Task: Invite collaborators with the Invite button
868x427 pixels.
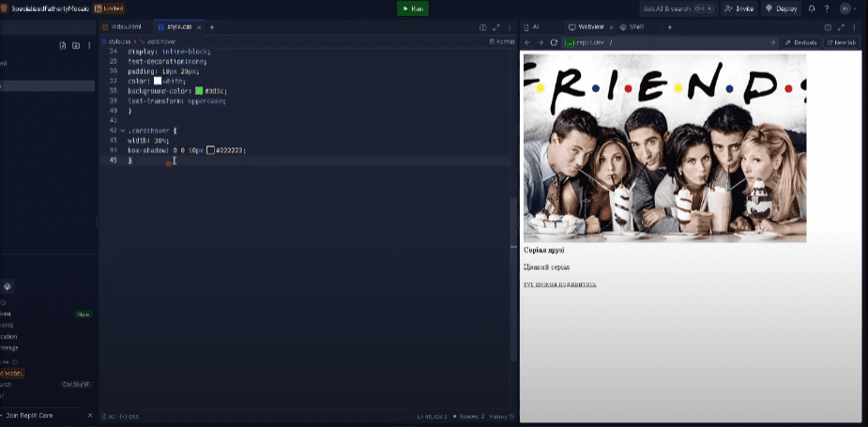Action: (739, 8)
